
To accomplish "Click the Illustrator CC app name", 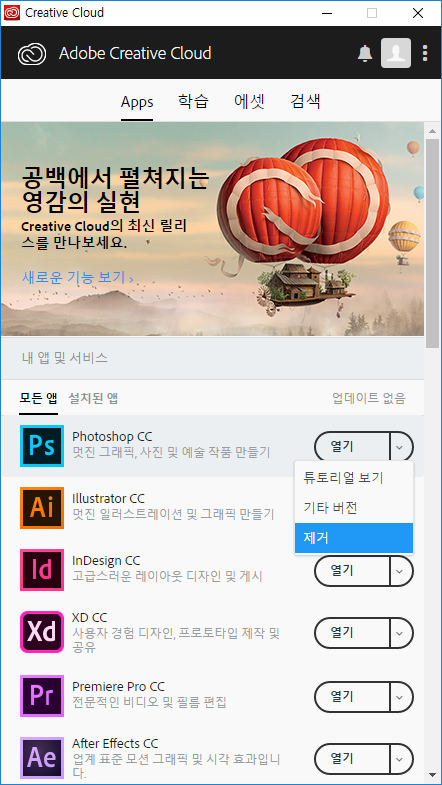I will click(108, 499).
